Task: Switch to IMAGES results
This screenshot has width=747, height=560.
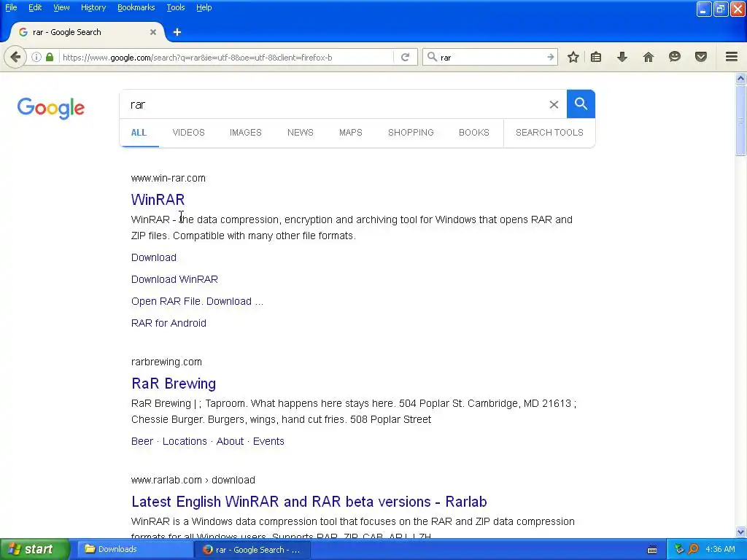Action: (x=245, y=133)
